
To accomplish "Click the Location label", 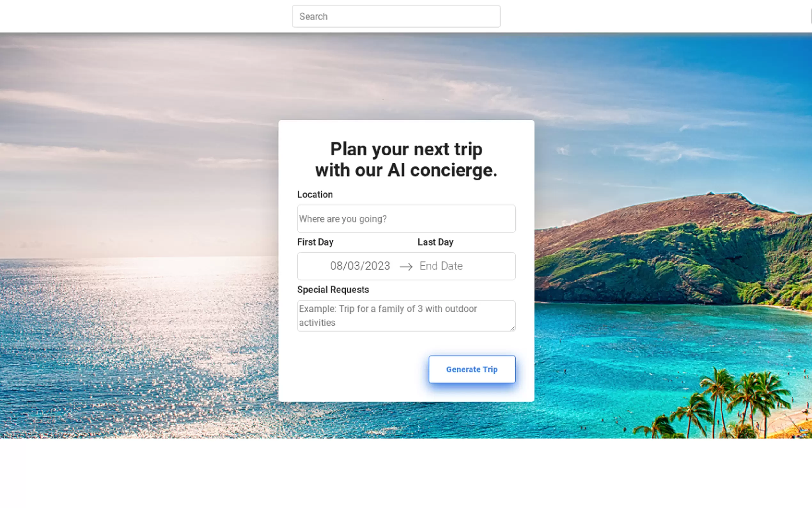I will click(x=315, y=194).
